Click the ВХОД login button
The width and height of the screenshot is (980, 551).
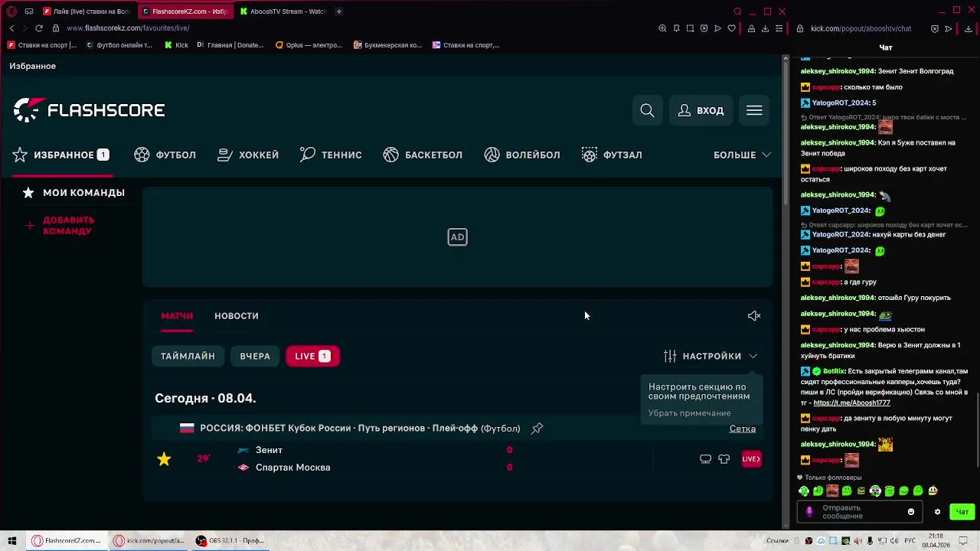(701, 110)
